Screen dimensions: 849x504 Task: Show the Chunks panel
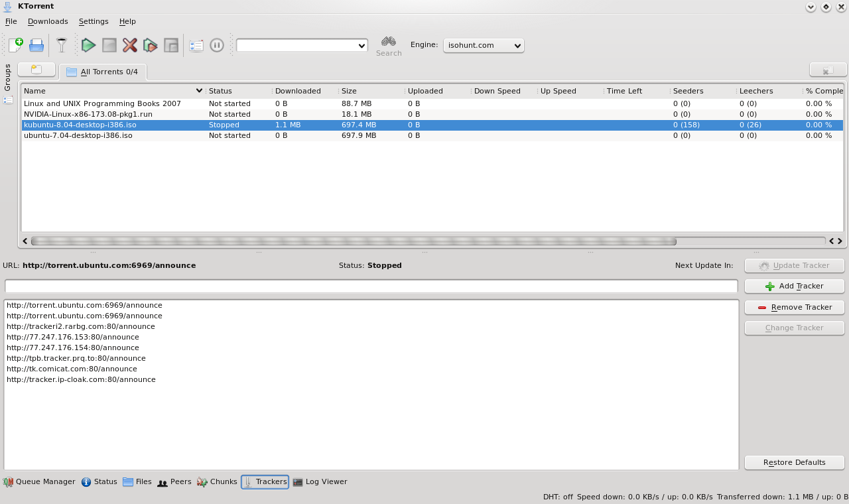[x=217, y=482]
